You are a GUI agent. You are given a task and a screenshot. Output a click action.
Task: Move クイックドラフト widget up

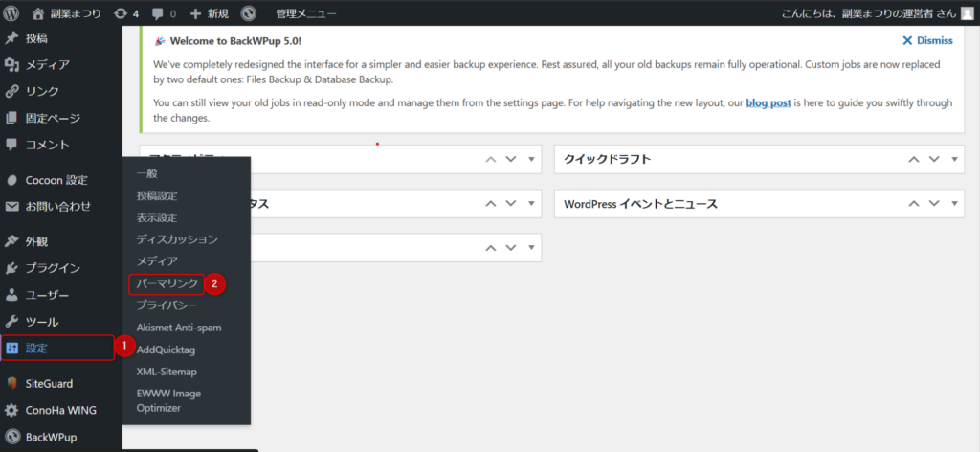(x=914, y=159)
